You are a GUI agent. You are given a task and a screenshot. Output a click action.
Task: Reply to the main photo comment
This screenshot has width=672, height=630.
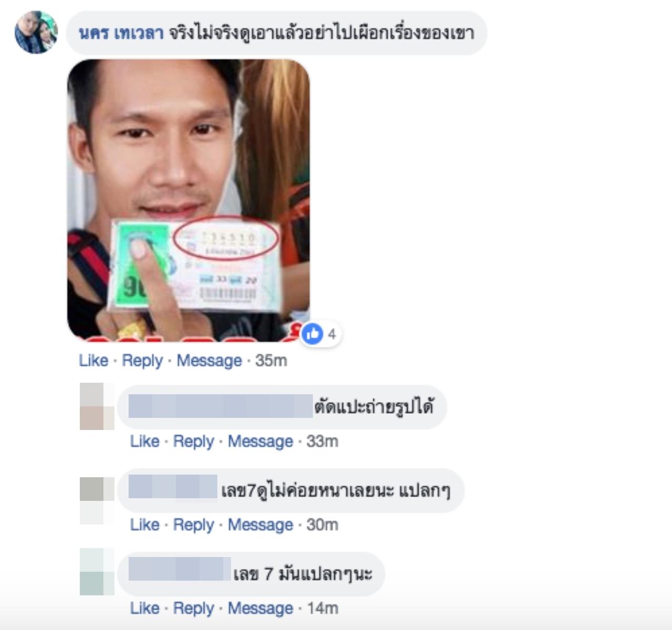(142, 361)
